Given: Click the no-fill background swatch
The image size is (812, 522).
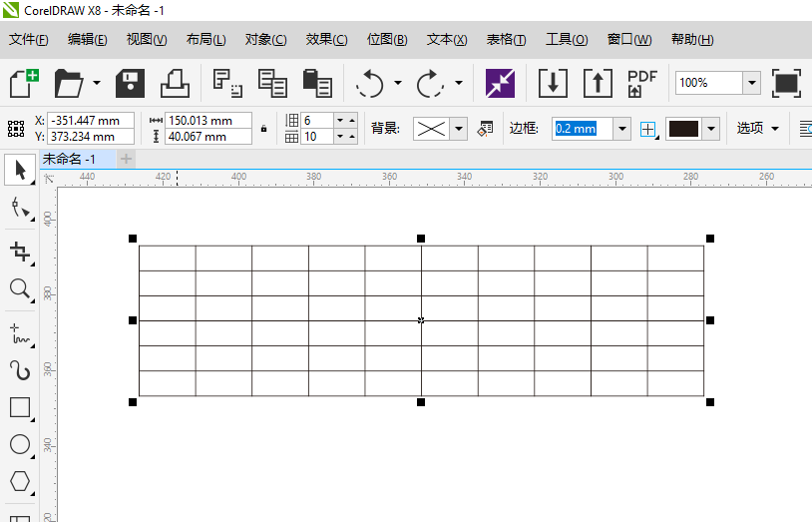Looking at the screenshot, I should pos(431,129).
